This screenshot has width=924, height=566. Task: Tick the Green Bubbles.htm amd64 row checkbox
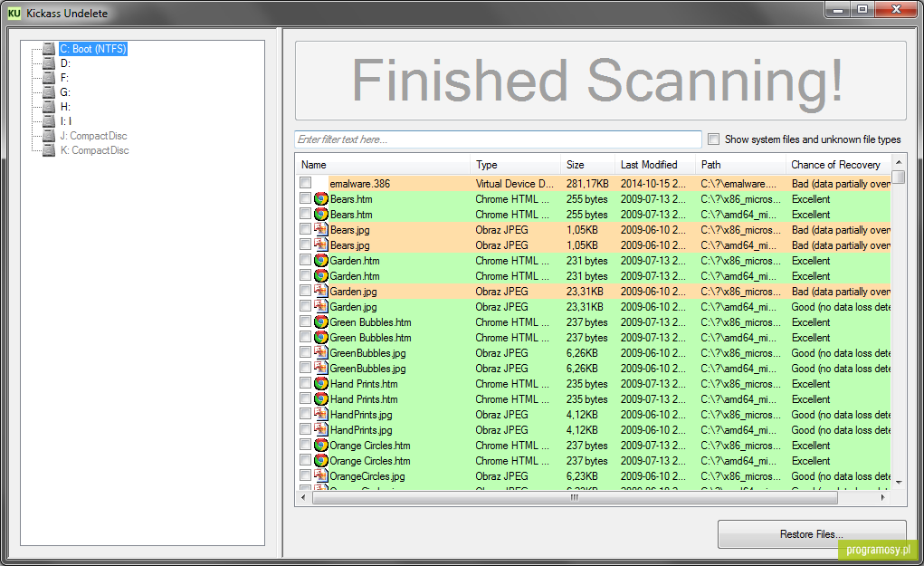pos(305,337)
